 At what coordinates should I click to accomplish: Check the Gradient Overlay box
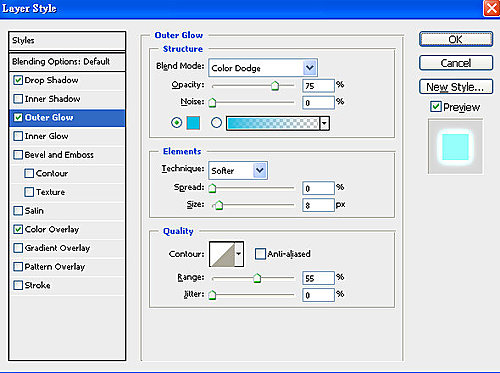pyautogui.click(x=18, y=248)
